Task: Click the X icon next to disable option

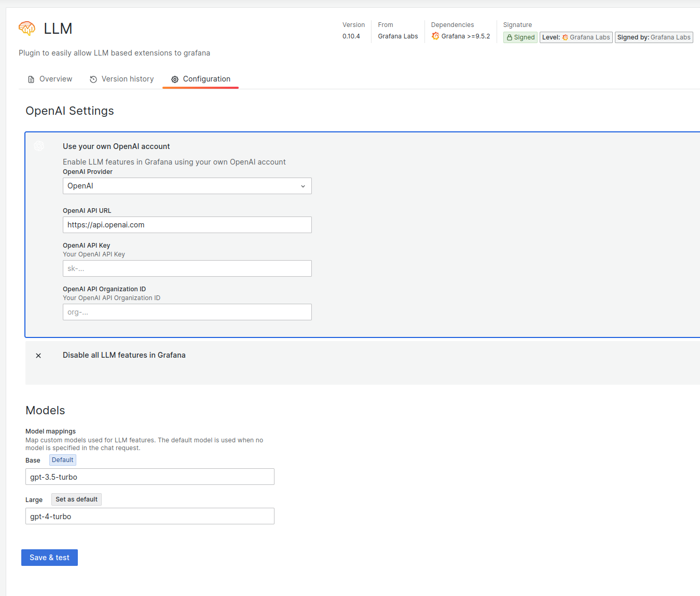Action: coord(38,355)
